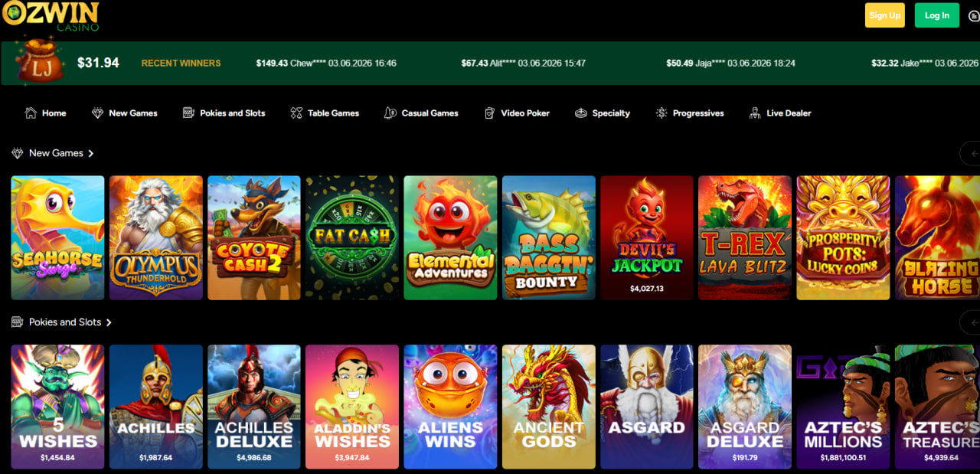This screenshot has width=980, height=474.
Task: Click the Sign Up button
Action: tap(884, 15)
